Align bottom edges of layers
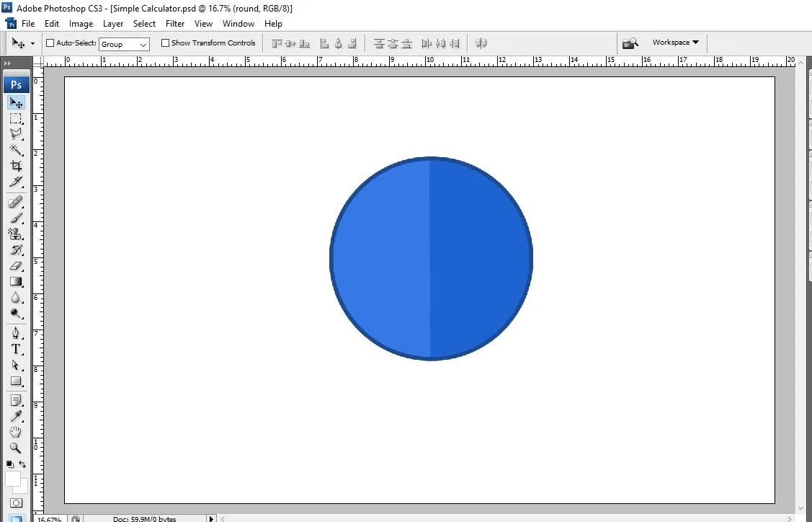The image size is (812, 522). pyautogui.click(x=305, y=43)
